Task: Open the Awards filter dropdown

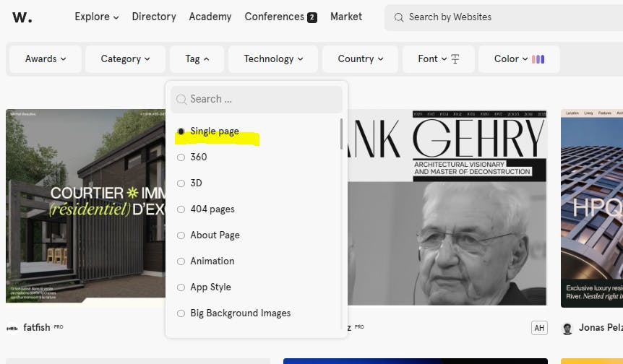Action: pyautogui.click(x=46, y=58)
